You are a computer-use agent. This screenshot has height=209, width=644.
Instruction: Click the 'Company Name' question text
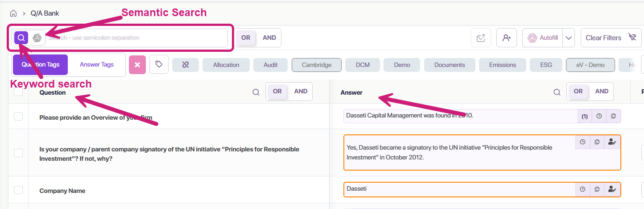tap(62, 191)
